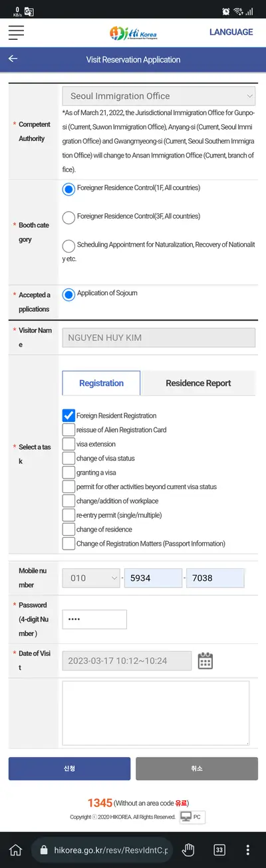Tap the Hi Korea logo
Viewport: 266px width, 868px height.
click(x=133, y=33)
